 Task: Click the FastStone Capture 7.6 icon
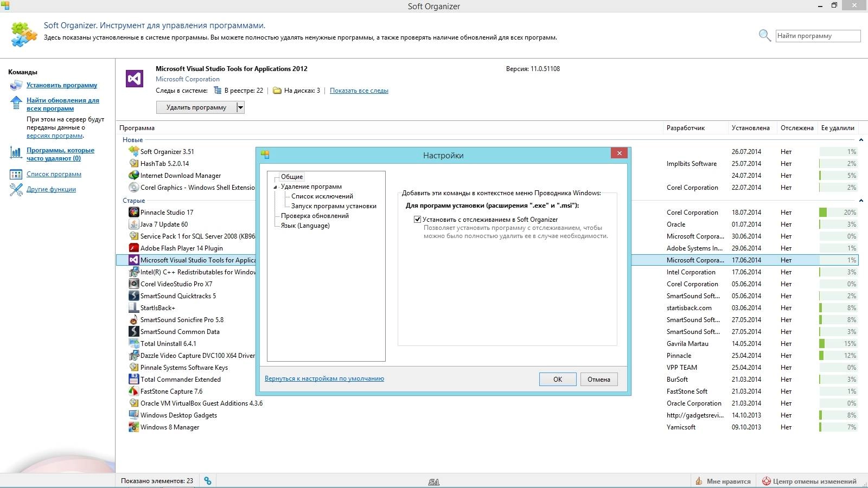(133, 391)
